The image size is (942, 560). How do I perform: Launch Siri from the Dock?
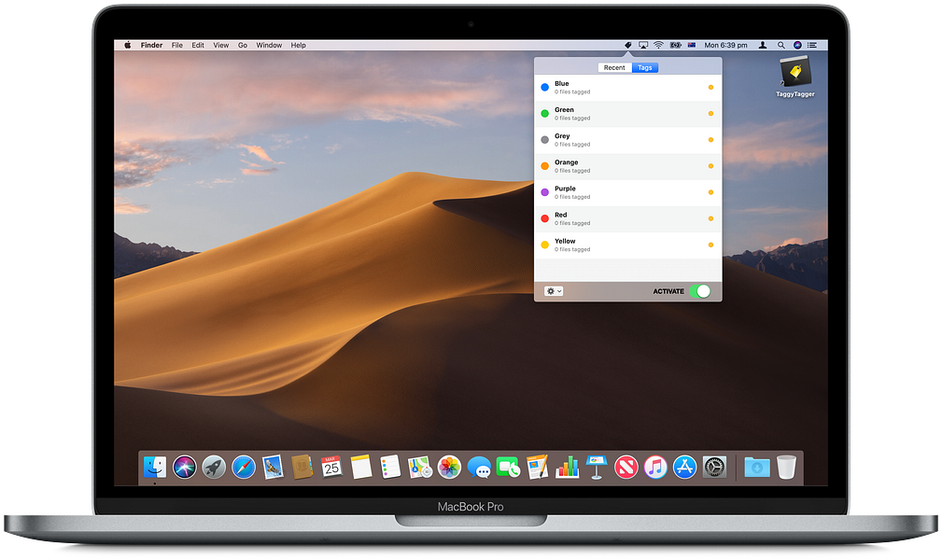(x=185, y=467)
